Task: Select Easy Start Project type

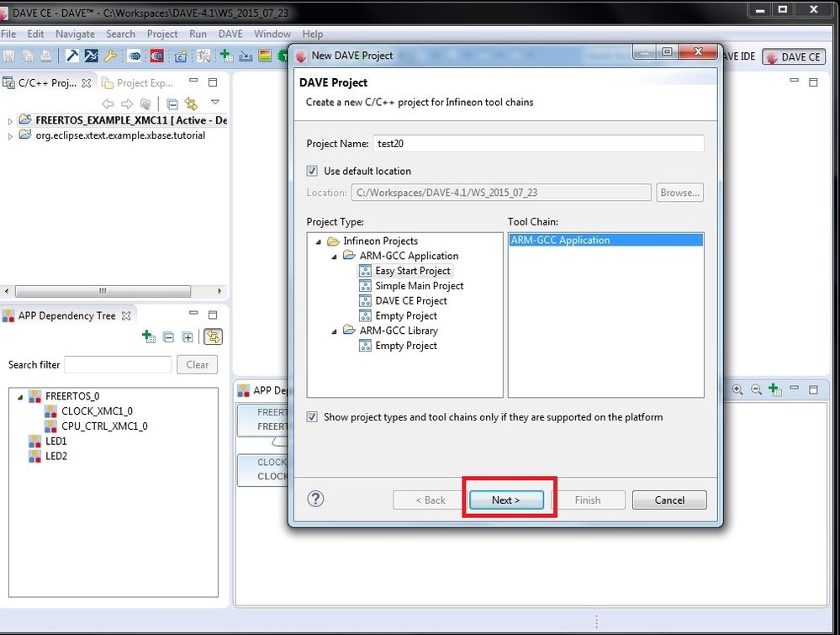Action: pyautogui.click(x=405, y=271)
